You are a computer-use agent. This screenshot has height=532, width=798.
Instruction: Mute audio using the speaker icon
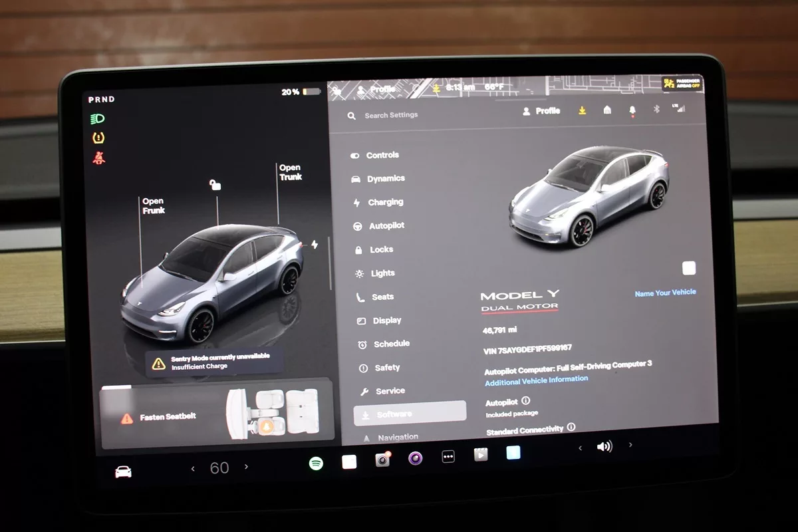[x=604, y=446]
